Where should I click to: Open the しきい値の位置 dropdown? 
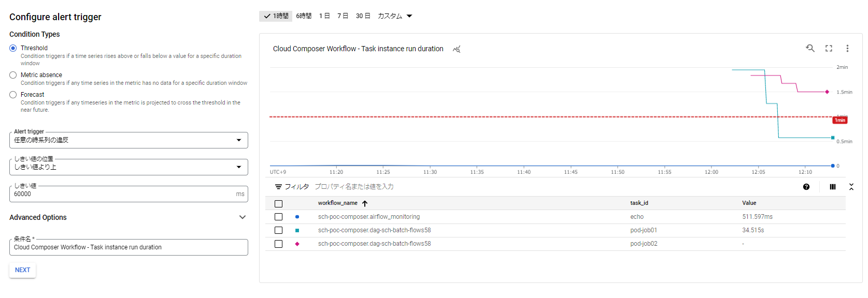click(129, 167)
